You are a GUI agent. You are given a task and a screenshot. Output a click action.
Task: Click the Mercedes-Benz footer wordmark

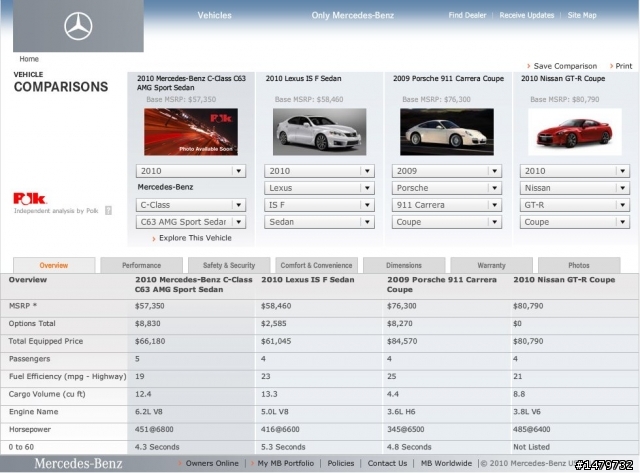point(78,464)
